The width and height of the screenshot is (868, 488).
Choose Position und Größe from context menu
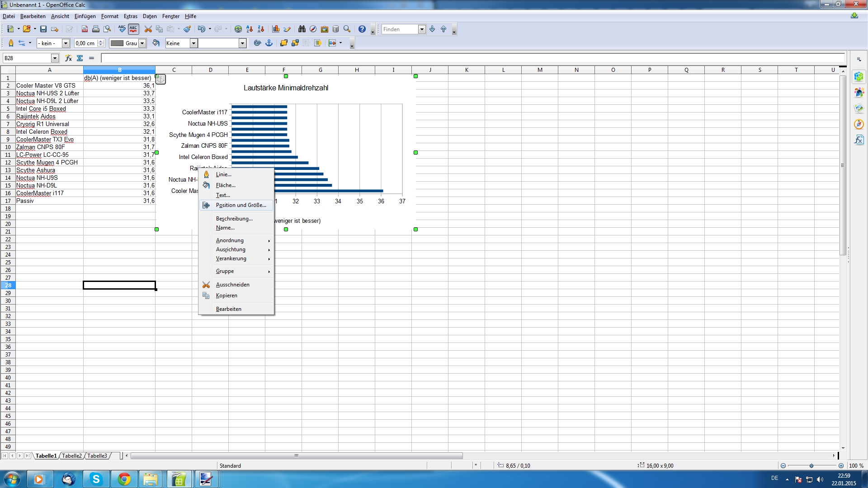236,205
